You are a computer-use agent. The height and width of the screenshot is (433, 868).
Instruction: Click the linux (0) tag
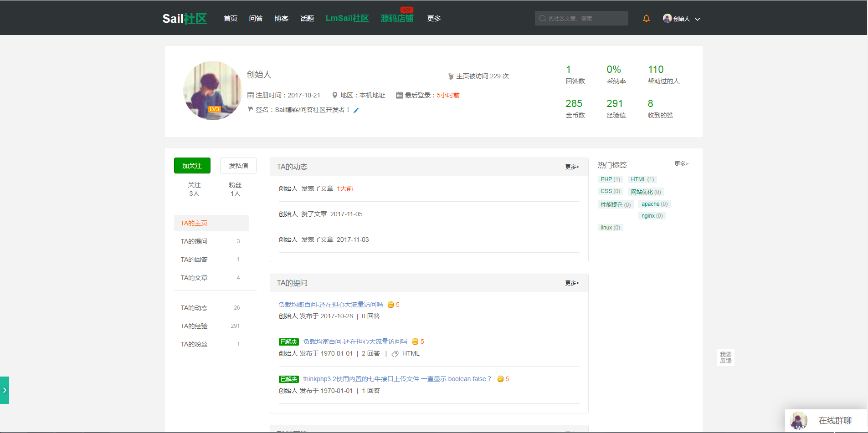(610, 228)
